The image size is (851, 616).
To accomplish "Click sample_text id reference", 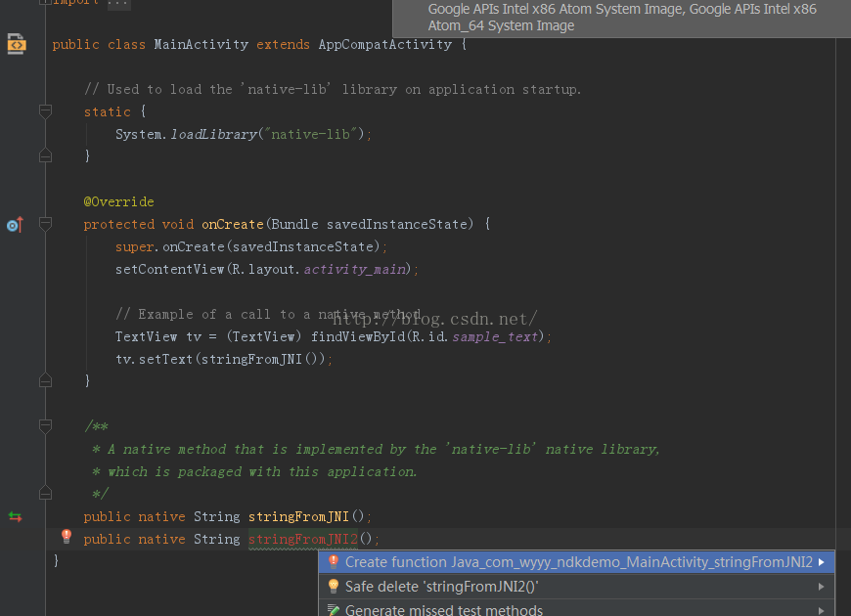I will tap(495, 336).
